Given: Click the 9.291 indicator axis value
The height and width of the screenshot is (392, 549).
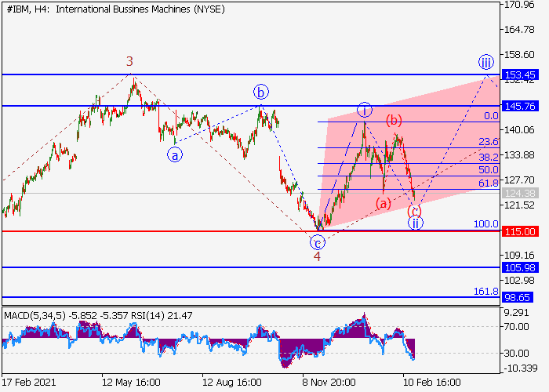Looking at the screenshot, I should pyautogui.click(x=517, y=313).
